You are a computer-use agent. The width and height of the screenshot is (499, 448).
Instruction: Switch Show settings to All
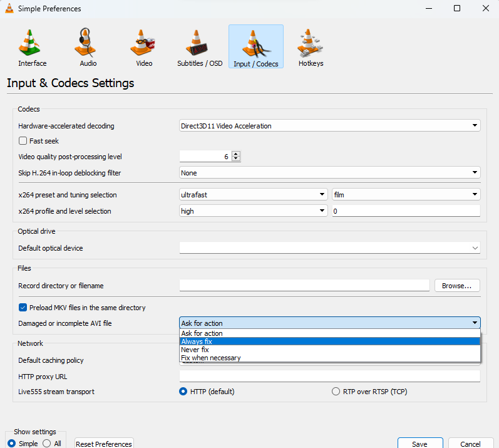pos(46,443)
